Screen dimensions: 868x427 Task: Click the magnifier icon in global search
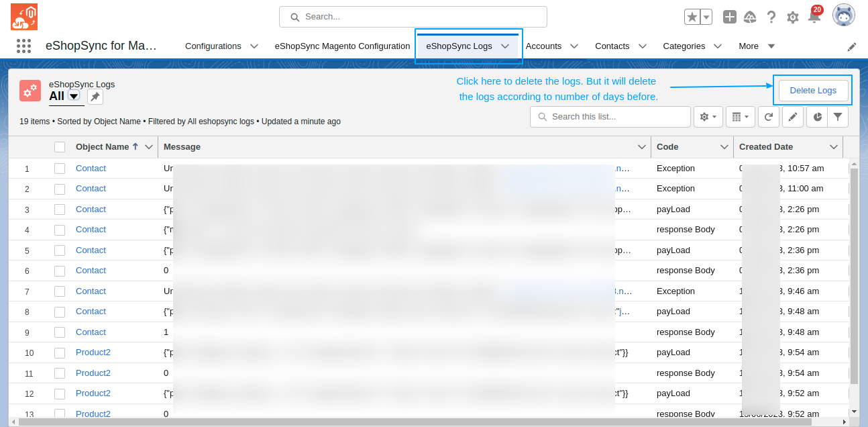pyautogui.click(x=294, y=17)
